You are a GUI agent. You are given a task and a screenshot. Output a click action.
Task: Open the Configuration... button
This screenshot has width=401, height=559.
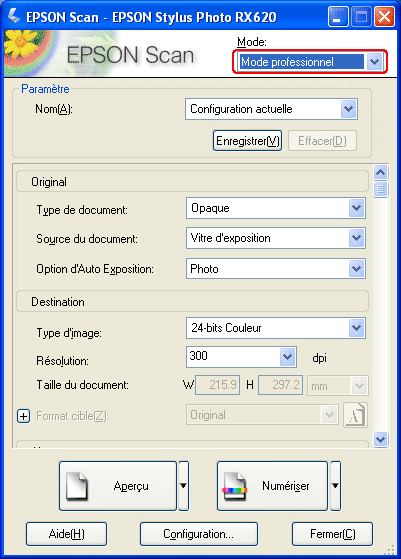click(199, 534)
